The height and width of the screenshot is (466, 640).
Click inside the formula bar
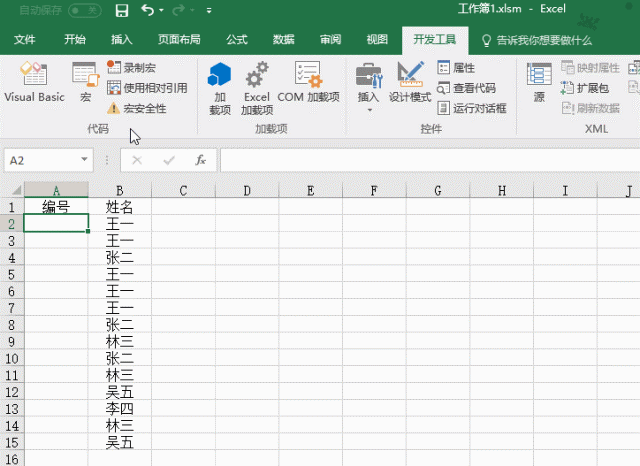click(430, 160)
